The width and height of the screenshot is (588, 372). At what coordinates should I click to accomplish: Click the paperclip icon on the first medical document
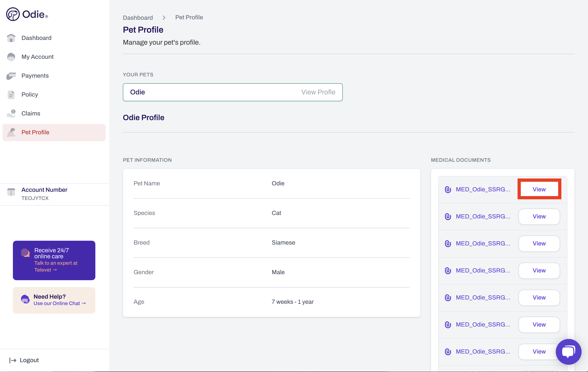[x=448, y=189]
